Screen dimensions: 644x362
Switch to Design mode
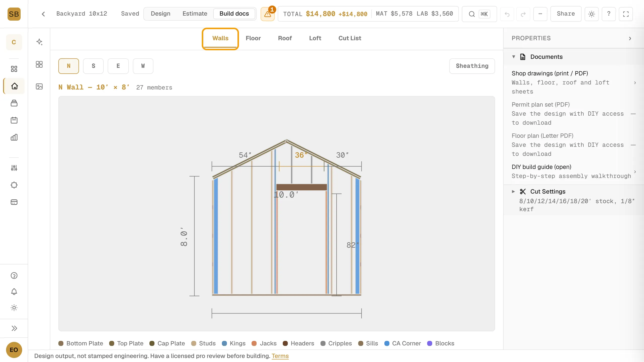point(160,14)
